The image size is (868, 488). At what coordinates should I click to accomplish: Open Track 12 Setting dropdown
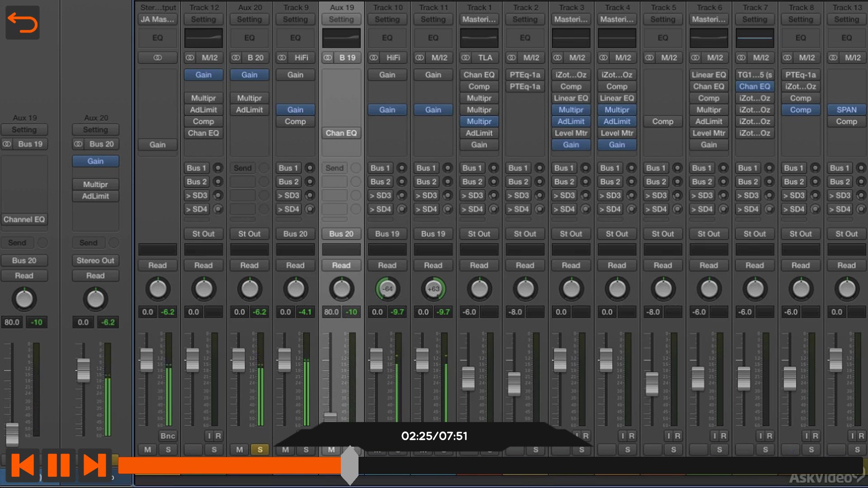tap(203, 19)
